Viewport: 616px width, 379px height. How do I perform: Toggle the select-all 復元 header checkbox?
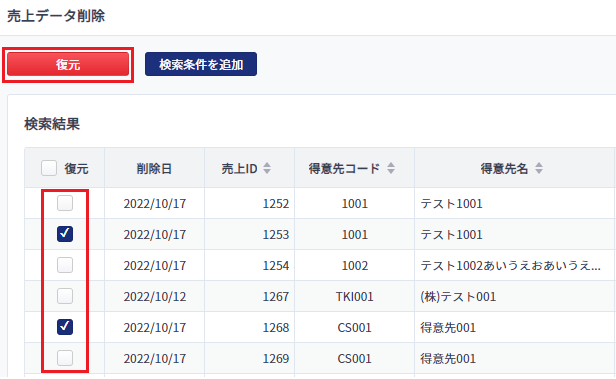(49, 168)
